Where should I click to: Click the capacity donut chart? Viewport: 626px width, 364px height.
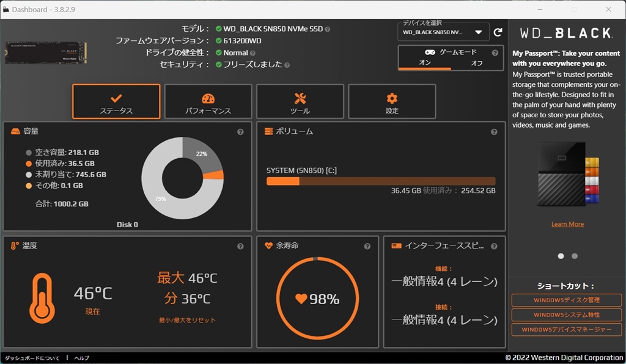[182, 178]
